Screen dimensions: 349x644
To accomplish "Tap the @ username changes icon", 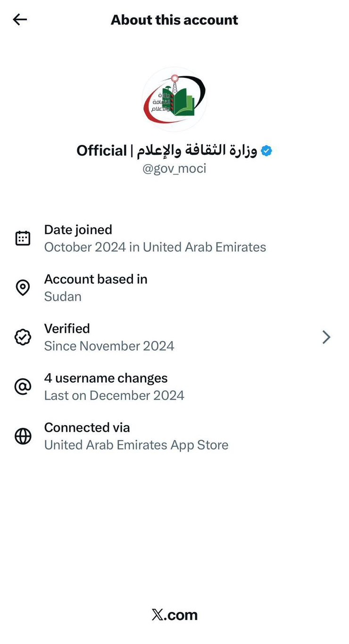I will (x=23, y=387).
